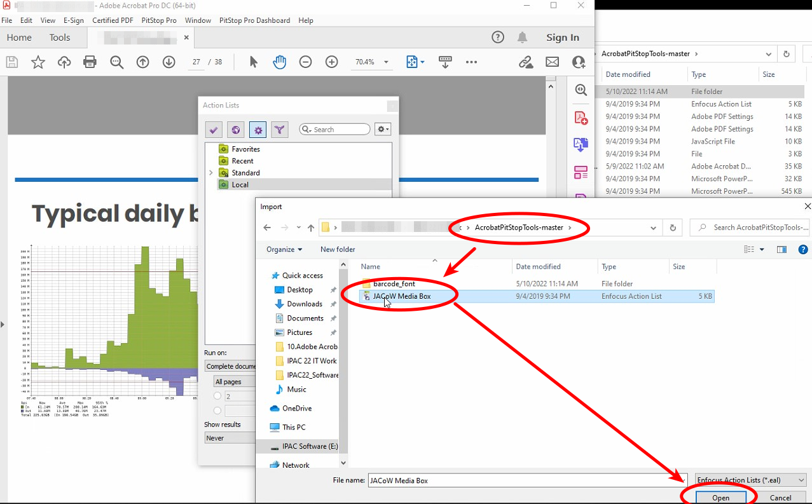The height and width of the screenshot is (504, 812).
Task: Click the highlighted gear icon in Action Lists
Action: (258, 130)
